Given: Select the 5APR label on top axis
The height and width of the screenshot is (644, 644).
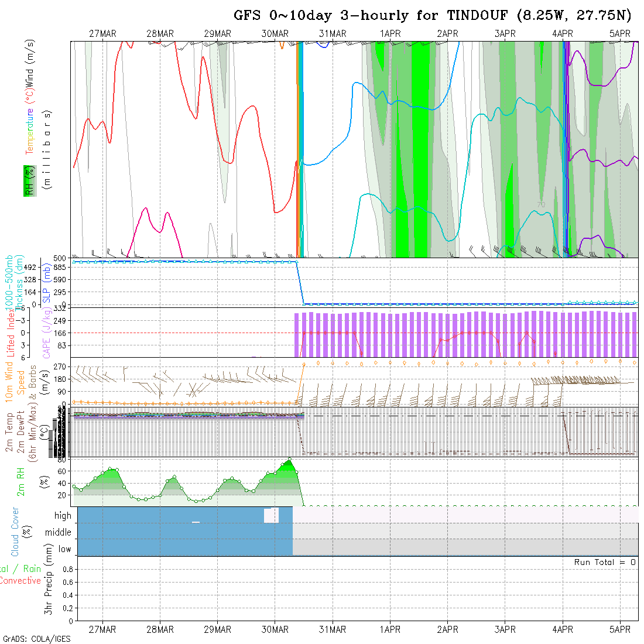Looking at the screenshot, I should tap(619, 34).
